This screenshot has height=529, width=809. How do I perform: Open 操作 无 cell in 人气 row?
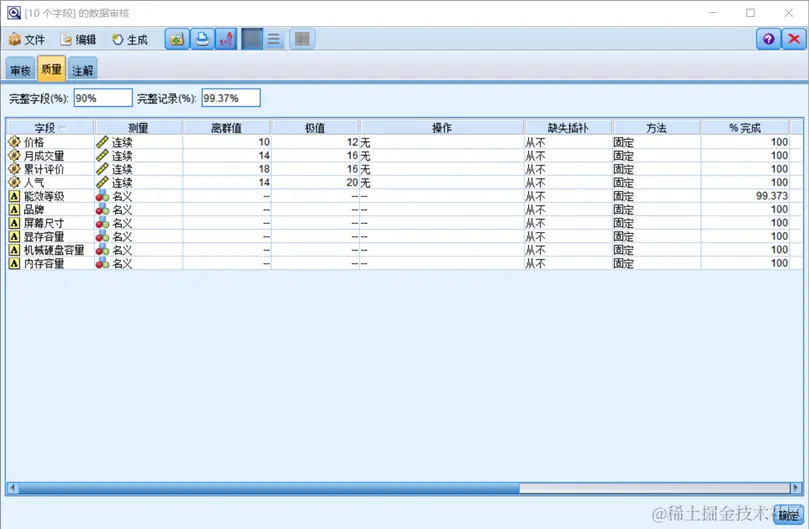442,182
